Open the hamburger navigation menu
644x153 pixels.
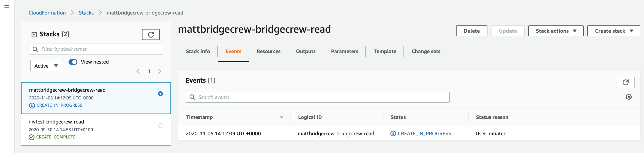7,7
